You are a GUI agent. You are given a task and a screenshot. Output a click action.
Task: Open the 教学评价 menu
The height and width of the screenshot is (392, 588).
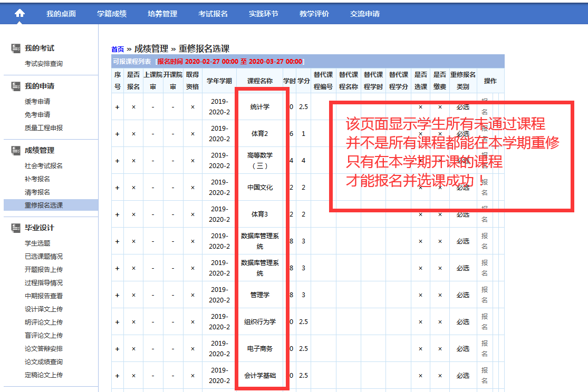[314, 14]
